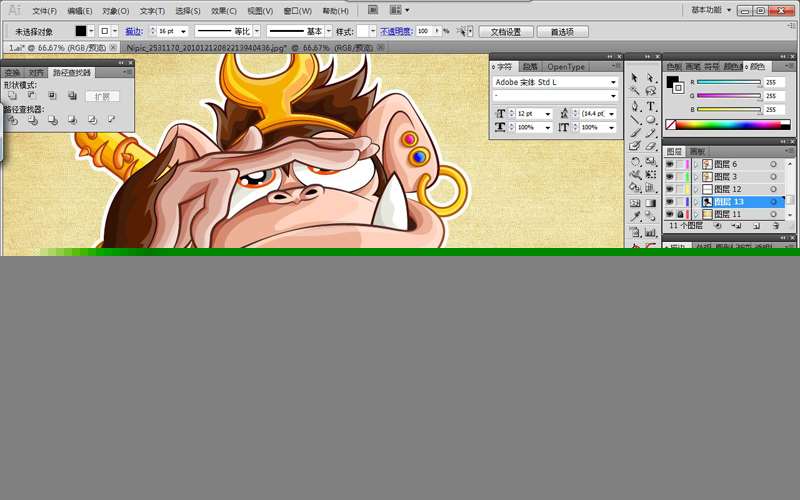Viewport: 800px width, 500px height.
Task: Select the Perspective Grid tool
Action: pos(651,188)
